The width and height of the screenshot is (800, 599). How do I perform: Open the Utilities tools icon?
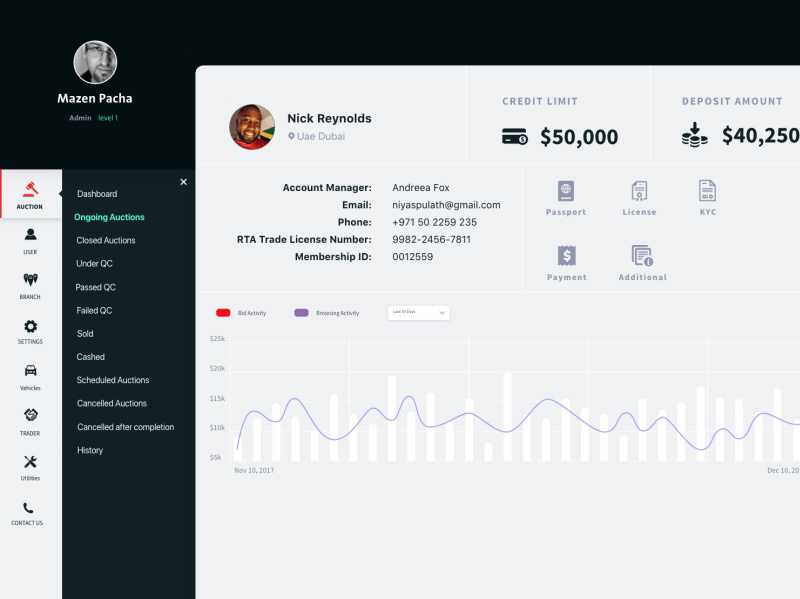click(x=29, y=462)
